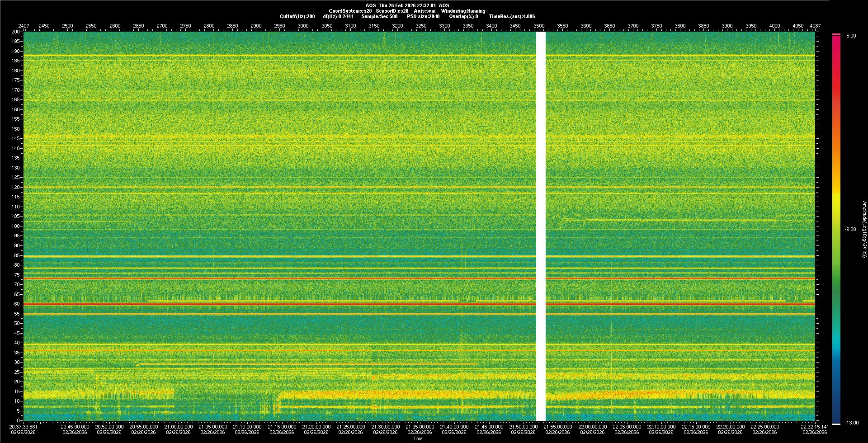Select the 21:00:00.000 time axis label

[x=178, y=427]
